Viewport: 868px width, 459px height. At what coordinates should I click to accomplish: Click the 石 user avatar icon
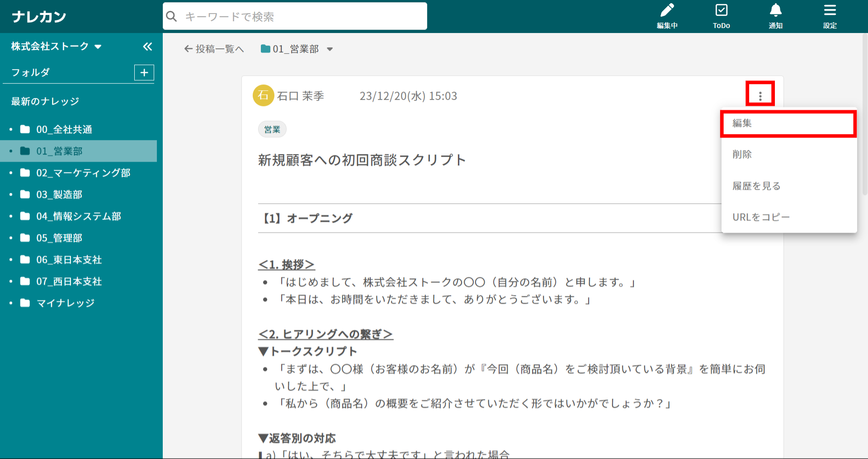(263, 96)
